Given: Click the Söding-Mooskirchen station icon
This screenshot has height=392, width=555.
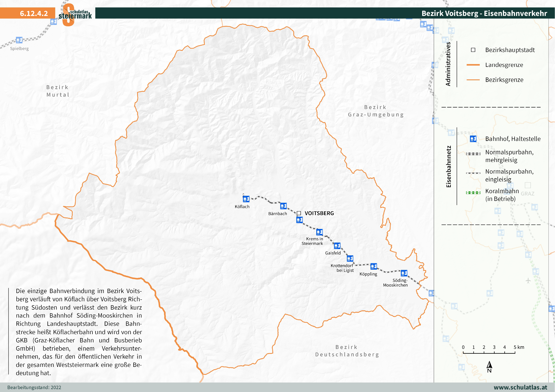Looking at the screenshot, I should pyautogui.click(x=404, y=273).
